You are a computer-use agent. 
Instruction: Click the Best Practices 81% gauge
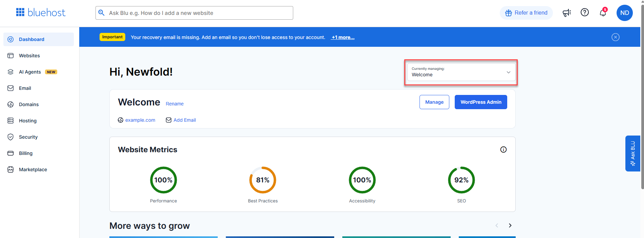[x=263, y=180]
